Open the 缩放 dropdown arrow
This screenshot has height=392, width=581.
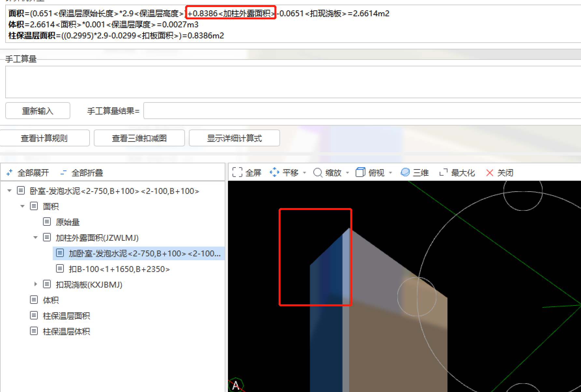click(347, 173)
